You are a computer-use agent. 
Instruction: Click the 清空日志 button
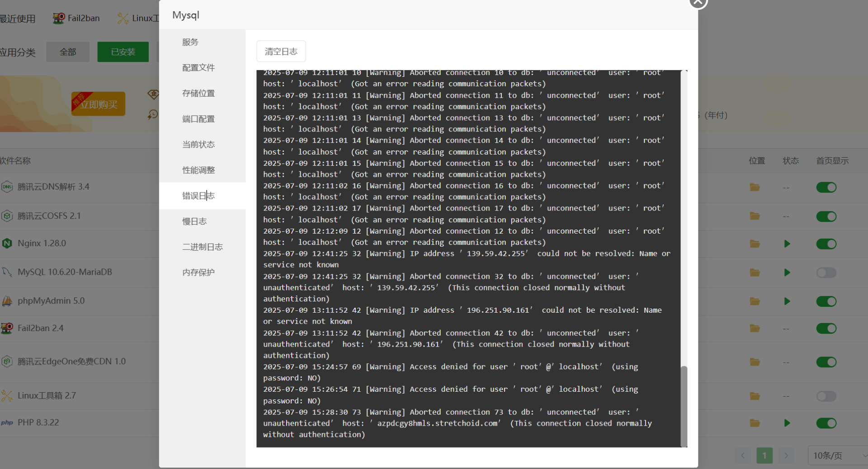281,52
